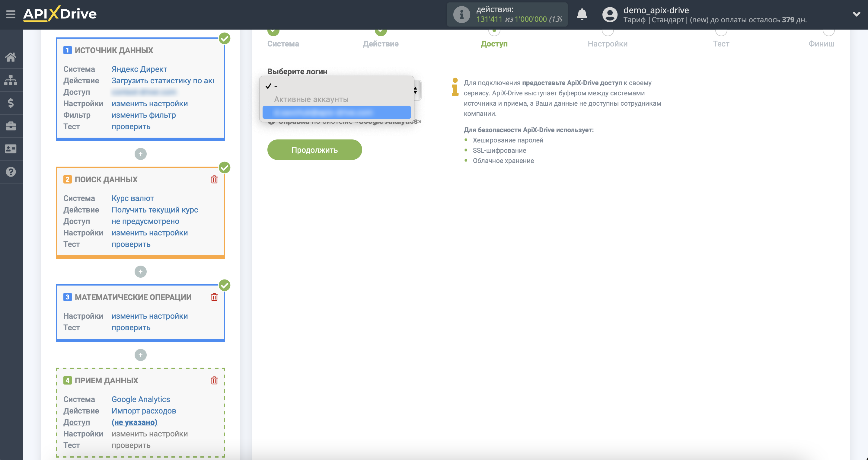Go to the Тест step
Viewport: 868px width, 460px height.
721,44
